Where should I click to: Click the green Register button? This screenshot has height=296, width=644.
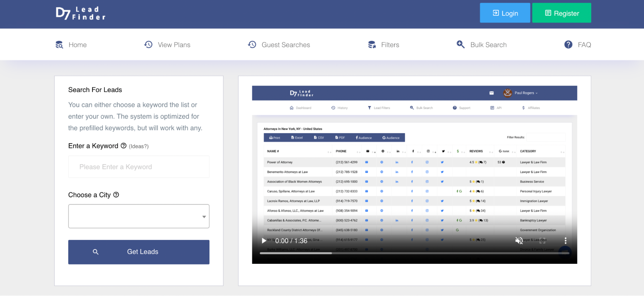[562, 13]
